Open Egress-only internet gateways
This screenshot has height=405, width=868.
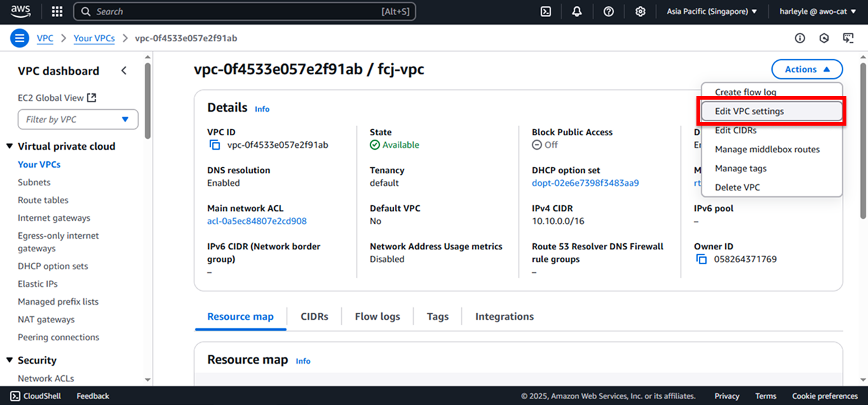58,242
